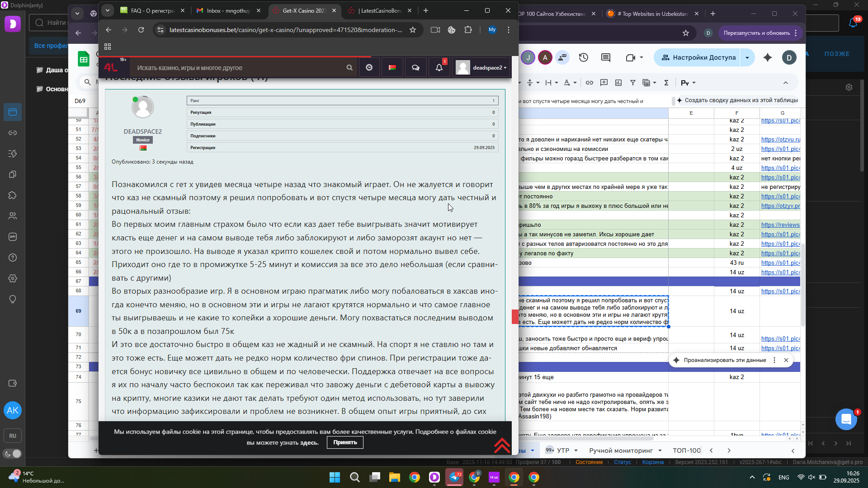Open the automation lightning icon in Dolphin sidebar
The image size is (868, 488).
(x=13, y=154)
